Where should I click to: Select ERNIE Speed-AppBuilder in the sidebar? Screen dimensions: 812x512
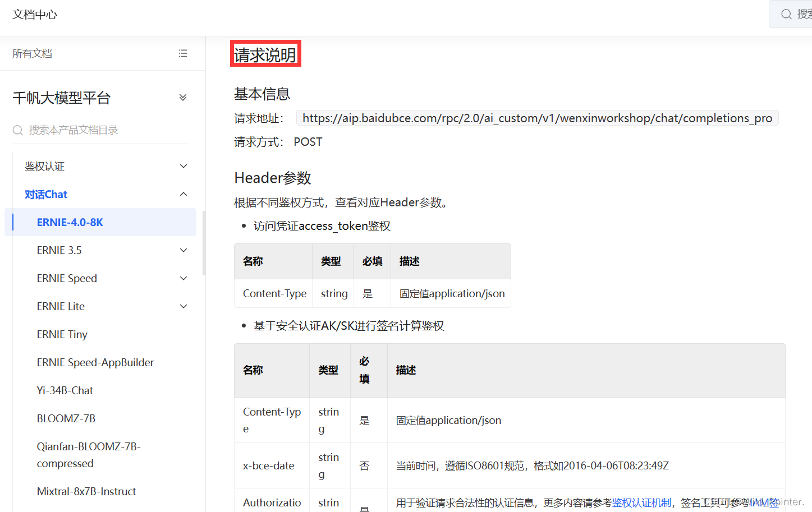(x=95, y=362)
